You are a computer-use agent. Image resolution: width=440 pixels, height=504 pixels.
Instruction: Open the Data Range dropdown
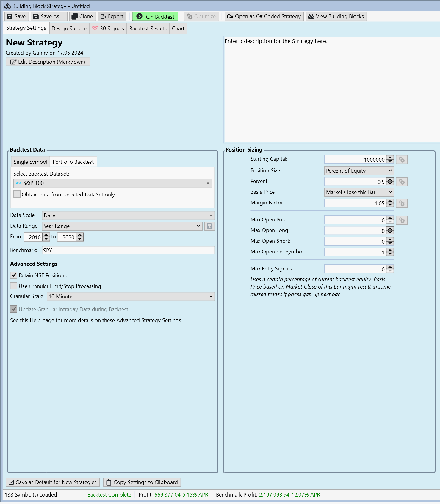122,226
